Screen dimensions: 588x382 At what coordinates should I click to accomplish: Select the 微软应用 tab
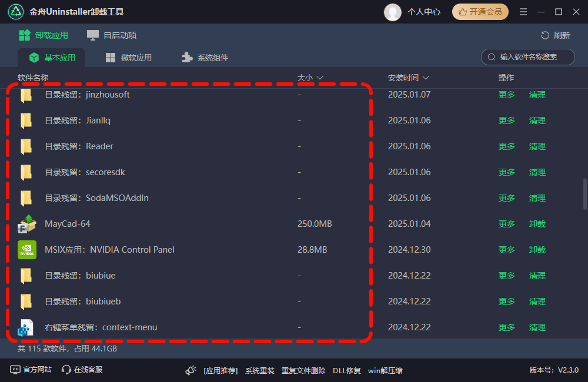pos(129,58)
